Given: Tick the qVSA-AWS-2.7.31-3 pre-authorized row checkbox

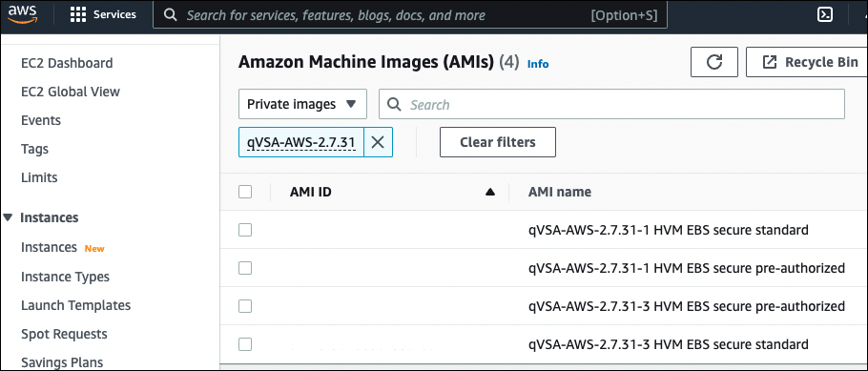Looking at the screenshot, I should pos(245,305).
